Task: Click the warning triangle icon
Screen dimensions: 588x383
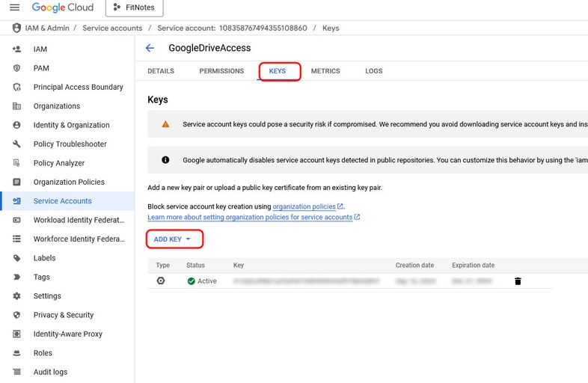Action: coord(165,124)
